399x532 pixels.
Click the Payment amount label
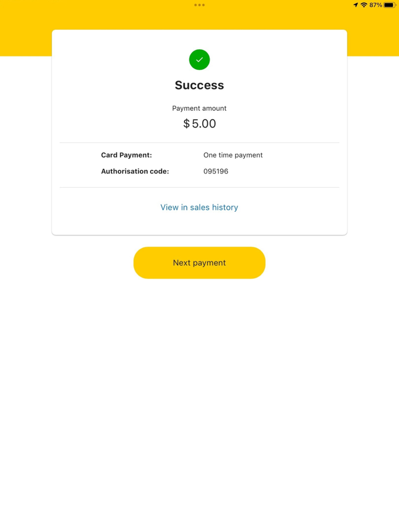coord(199,109)
